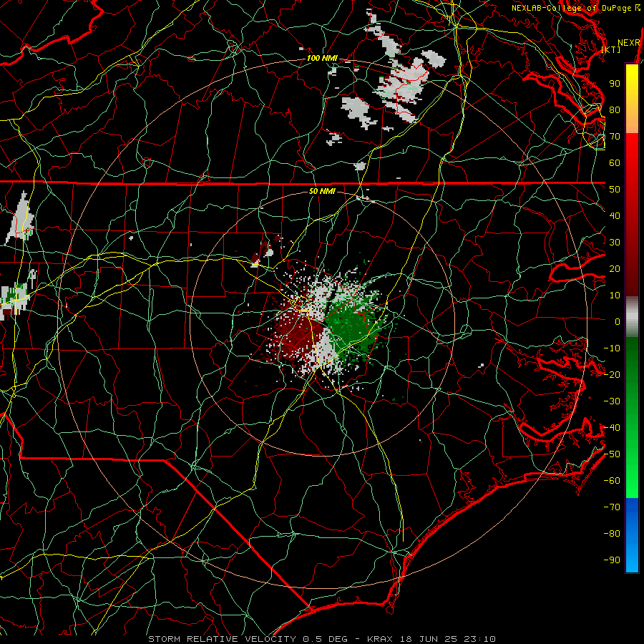
Task: Select the 80 value on velocity scale
Action: click(615, 110)
